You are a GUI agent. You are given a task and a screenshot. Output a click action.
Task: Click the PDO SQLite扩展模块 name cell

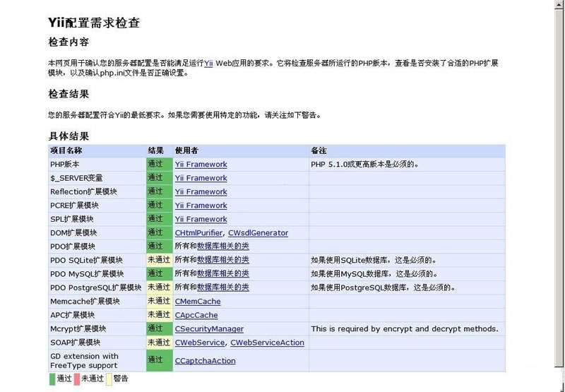[x=97, y=260]
